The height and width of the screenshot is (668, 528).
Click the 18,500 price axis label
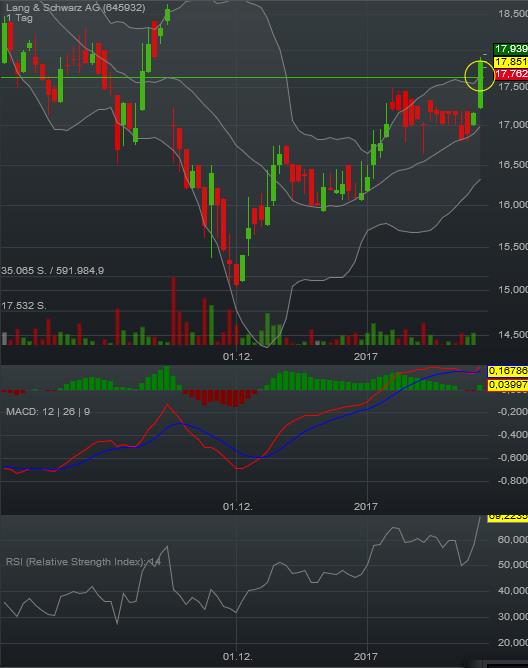[x=513, y=14]
